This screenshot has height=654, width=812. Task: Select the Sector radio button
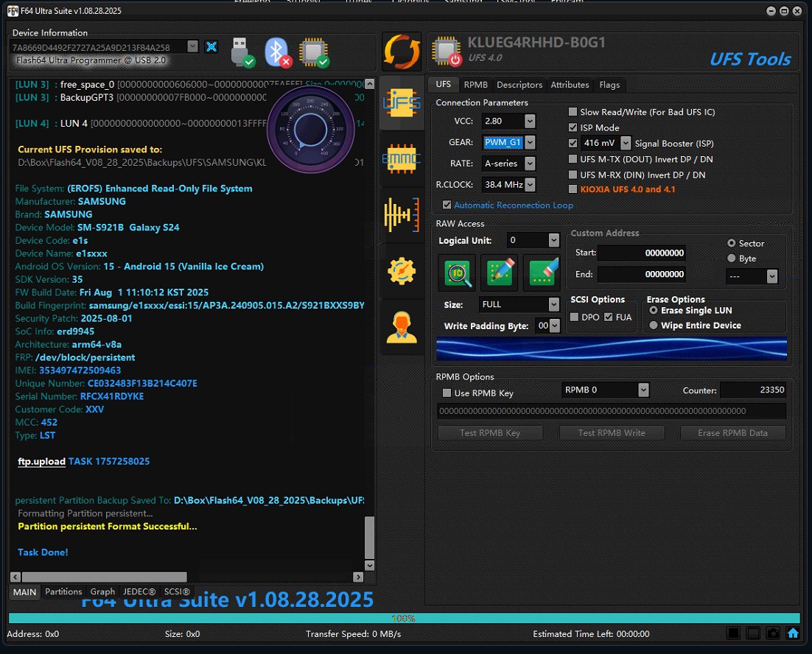731,243
